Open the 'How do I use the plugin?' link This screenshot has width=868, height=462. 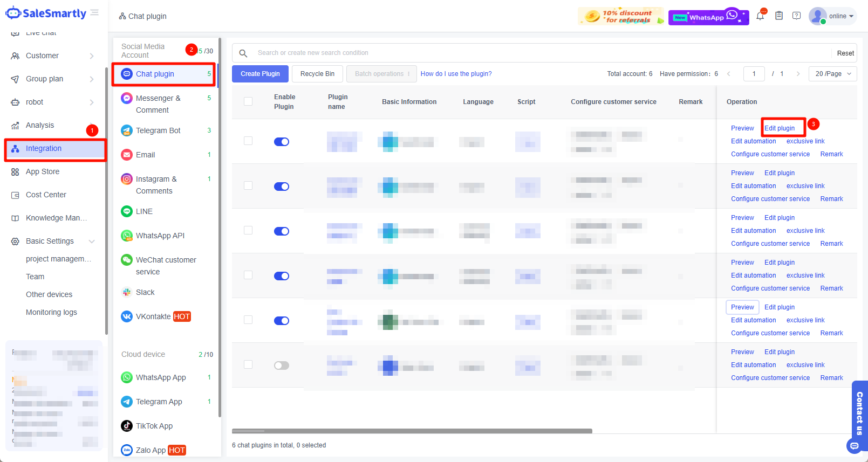456,74
